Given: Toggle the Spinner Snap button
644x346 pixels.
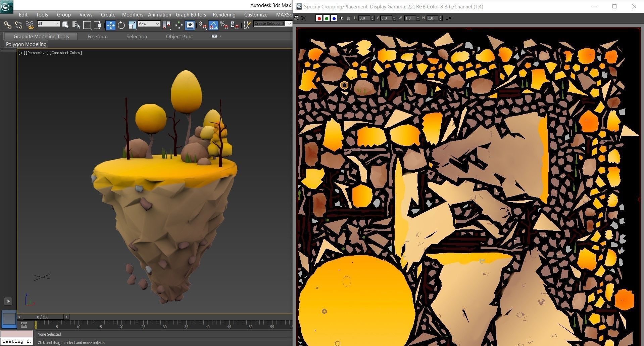Looking at the screenshot, I should pyautogui.click(x=235, y=25).
